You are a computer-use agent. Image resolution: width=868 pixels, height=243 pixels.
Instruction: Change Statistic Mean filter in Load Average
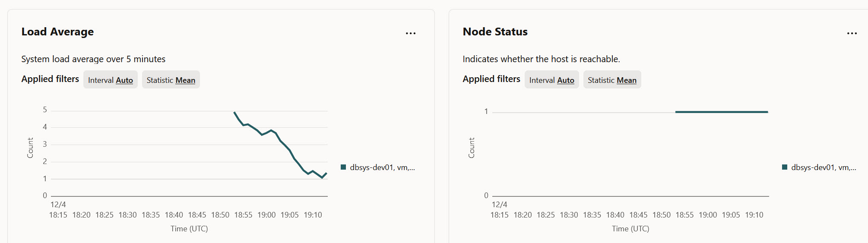tap(171, 80)
